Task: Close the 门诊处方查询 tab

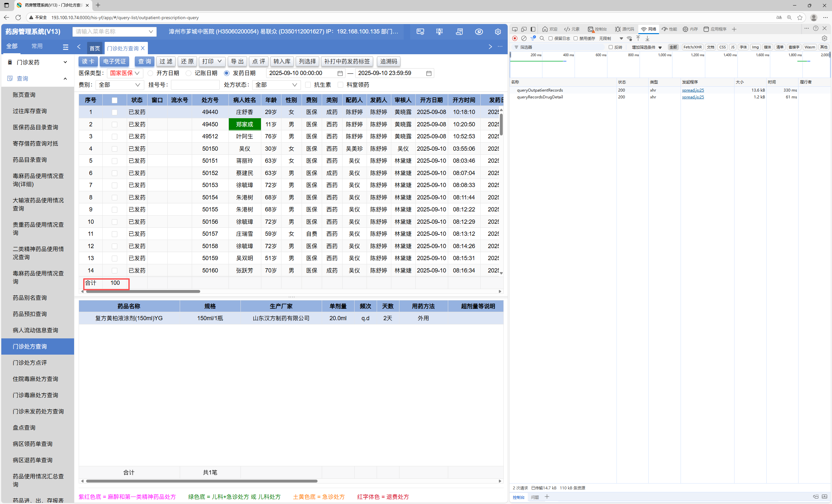Action: pos(143,48)
